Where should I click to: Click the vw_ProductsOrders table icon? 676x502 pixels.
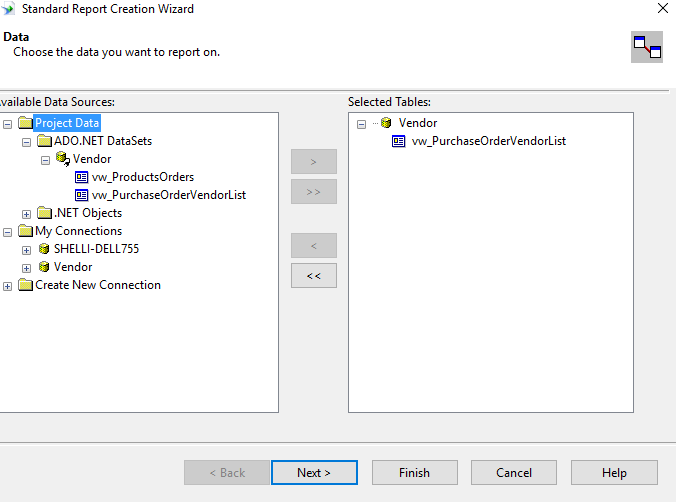pyautogui.click(x=81, y=177)
